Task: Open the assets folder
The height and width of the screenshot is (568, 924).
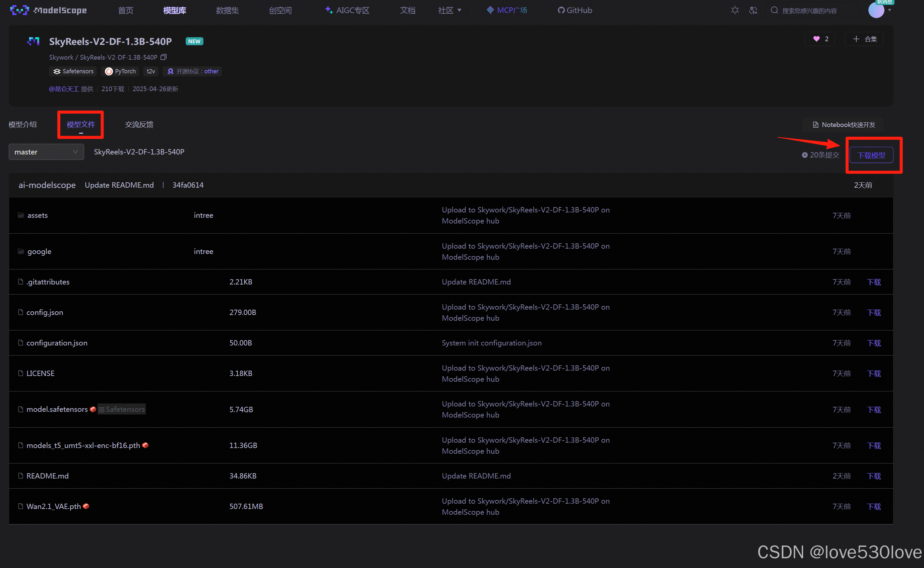Action: click(37, 215)
